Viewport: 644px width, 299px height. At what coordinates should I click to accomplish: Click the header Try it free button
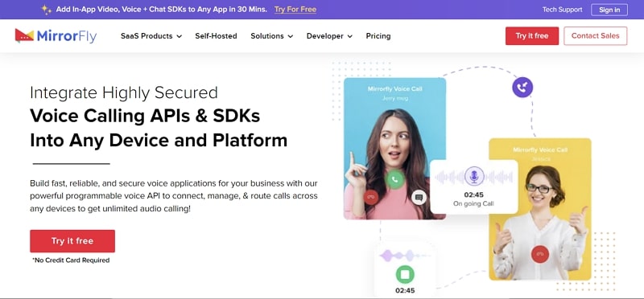tap(532, 35)
